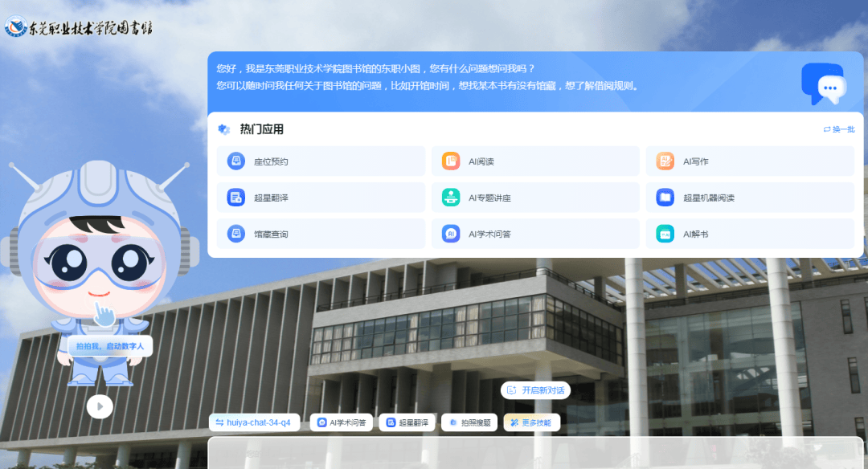Refresh apps with the 换一批 link
Screen dimensions: 868x469
pos(838,129)
